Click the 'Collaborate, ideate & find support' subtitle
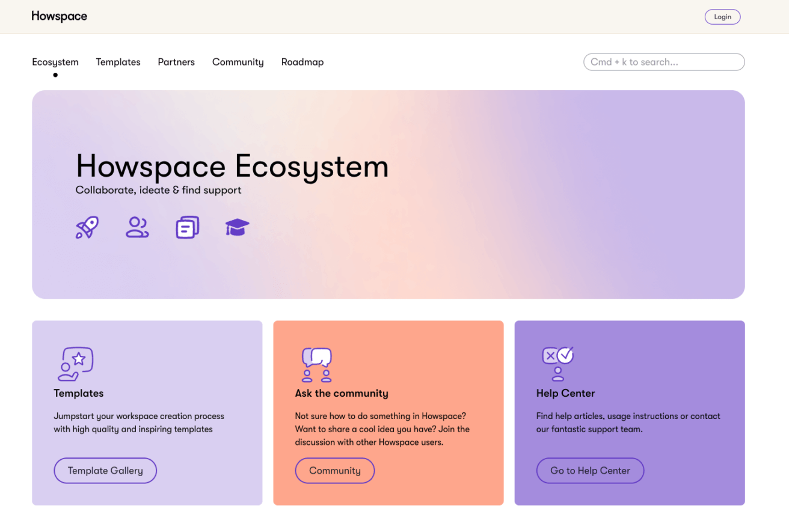Viewport: 789px width, 532px height. click(x=159, y=190)
